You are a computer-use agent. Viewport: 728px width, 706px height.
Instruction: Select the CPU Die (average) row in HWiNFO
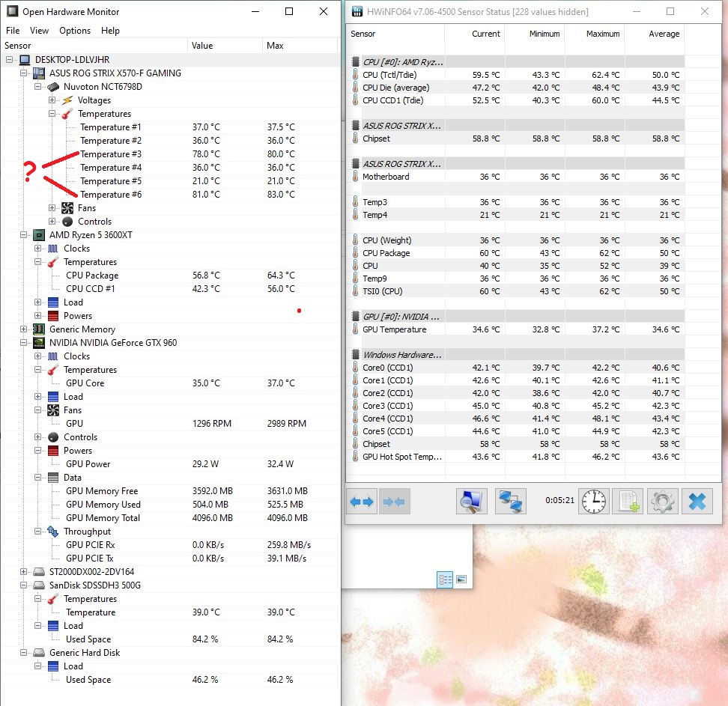tap(518, 88)
